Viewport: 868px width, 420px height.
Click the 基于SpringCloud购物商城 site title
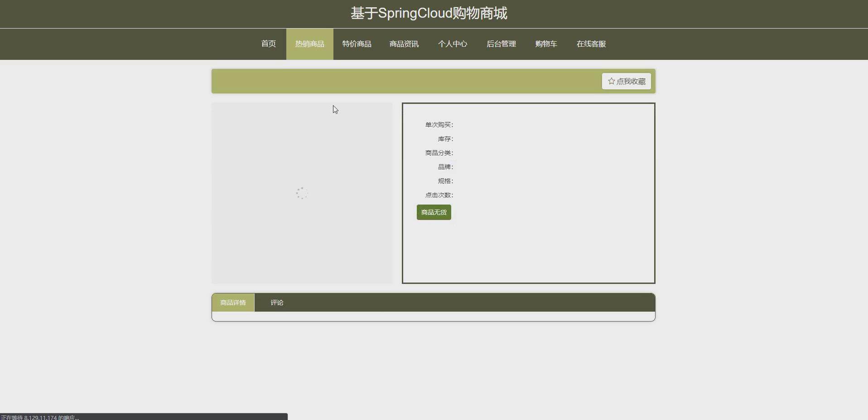[429, 13]
